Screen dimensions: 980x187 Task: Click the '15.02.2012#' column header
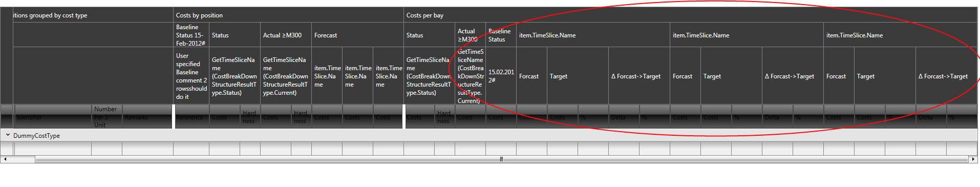[x=501, y=76]
